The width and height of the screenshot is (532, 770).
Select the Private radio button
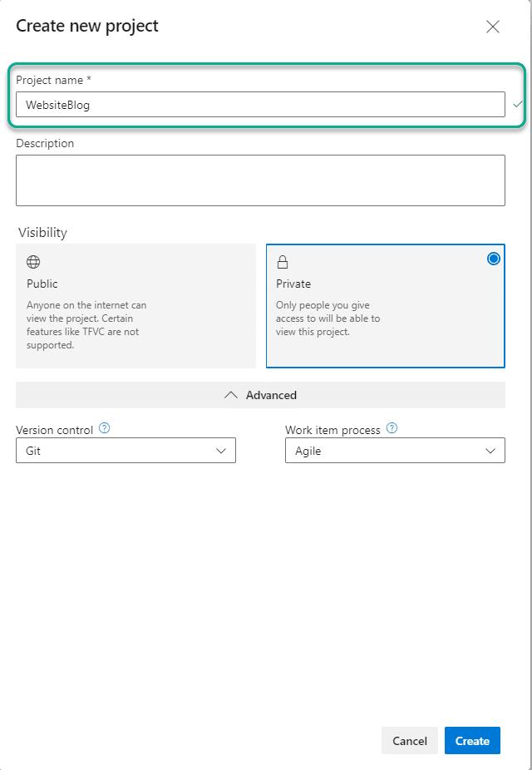tap(493, 259)
